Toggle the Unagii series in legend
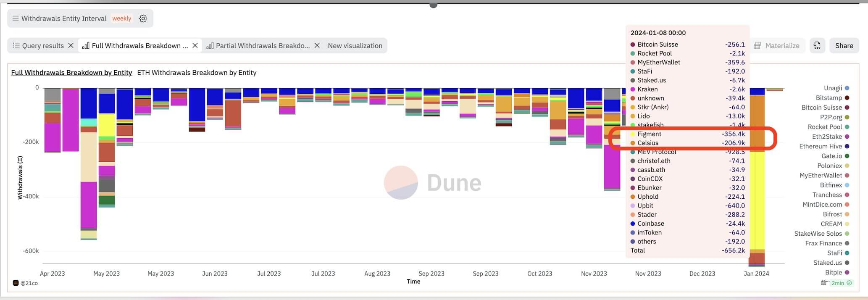Image resolution: width=868 pixels, height=300 pixels. click(x=833, y=88)
